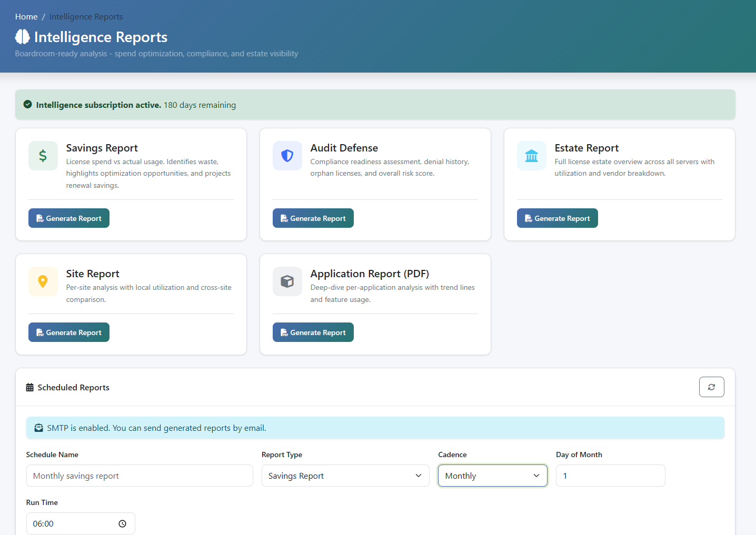This screenshot has height=535, width=756.
Task: Click the checkmark icon in the subscription banner
Action: [x=27, y=104]
